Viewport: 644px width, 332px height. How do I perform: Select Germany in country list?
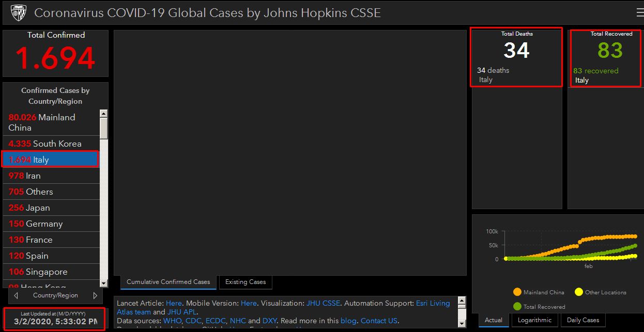coord(51,224)
